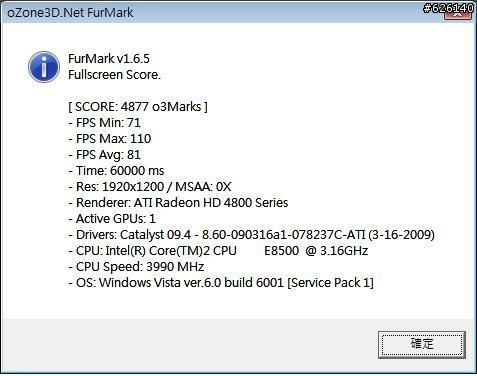Close the FurMark dialog window

(458, 13)
